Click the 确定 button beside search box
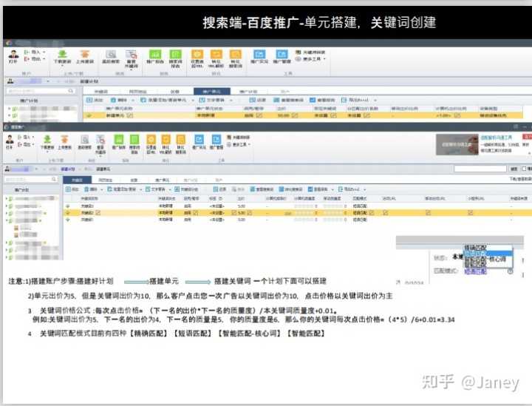Screen dimensions: 532x406 tap(514, 169)
